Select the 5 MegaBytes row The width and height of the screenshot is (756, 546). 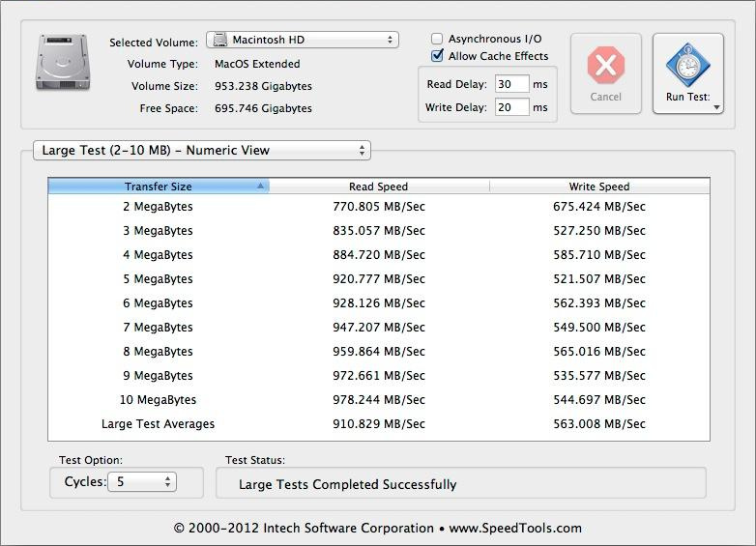379,278
